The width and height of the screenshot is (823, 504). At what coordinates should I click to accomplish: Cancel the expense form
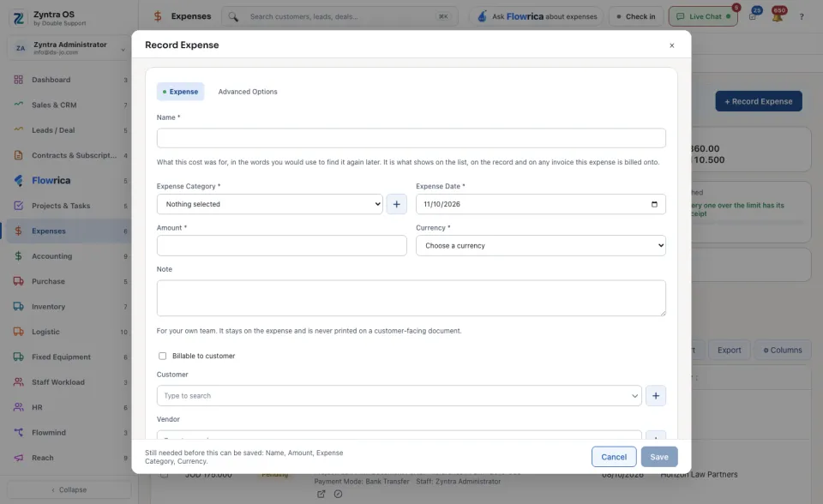coord(614,457)
